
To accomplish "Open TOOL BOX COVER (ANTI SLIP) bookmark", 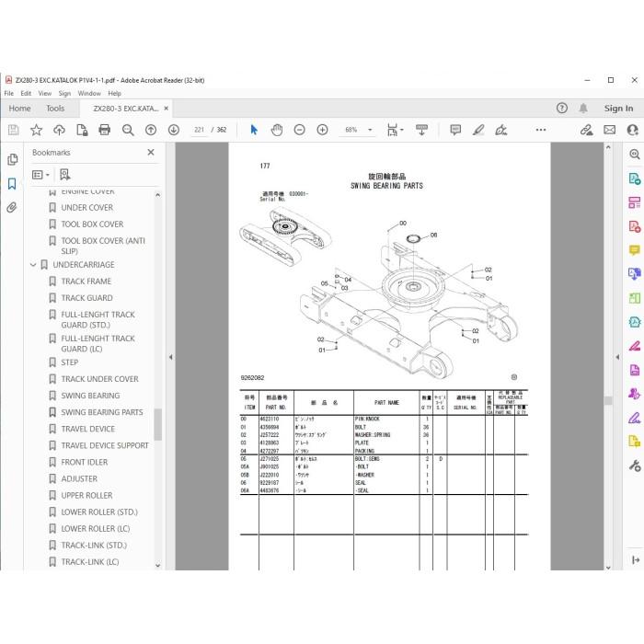I will pyautogui.click(x=103, y=246).
